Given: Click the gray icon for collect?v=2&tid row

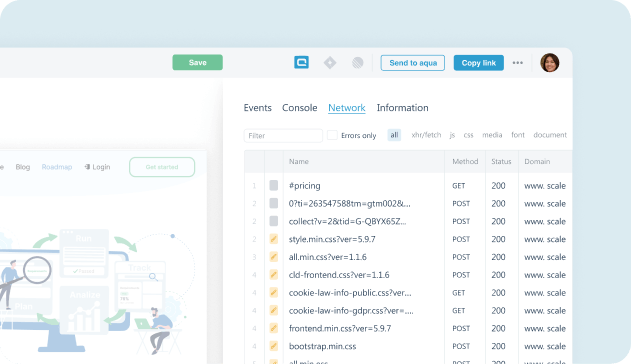Looking at the screenshot, I should (274, 221).
